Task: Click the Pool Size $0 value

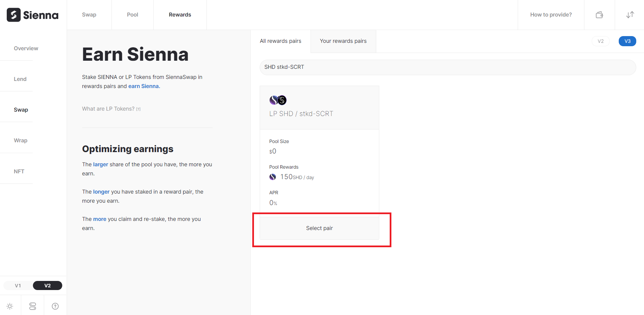Action: 273,151
